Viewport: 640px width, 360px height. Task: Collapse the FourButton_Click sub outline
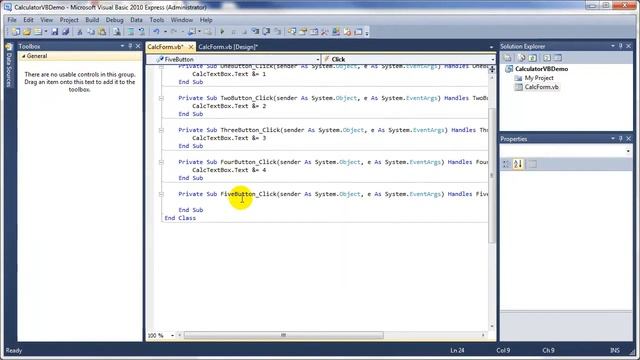161,162
